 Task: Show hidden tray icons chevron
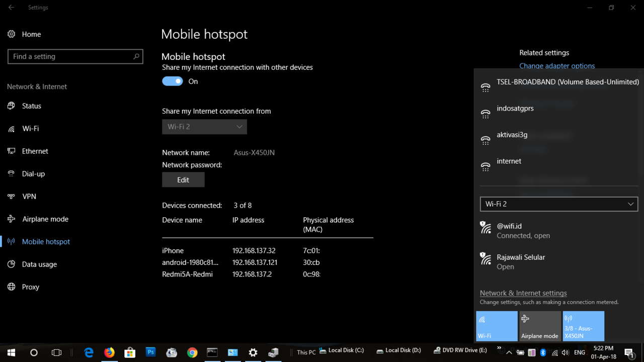tap(510, 353)
